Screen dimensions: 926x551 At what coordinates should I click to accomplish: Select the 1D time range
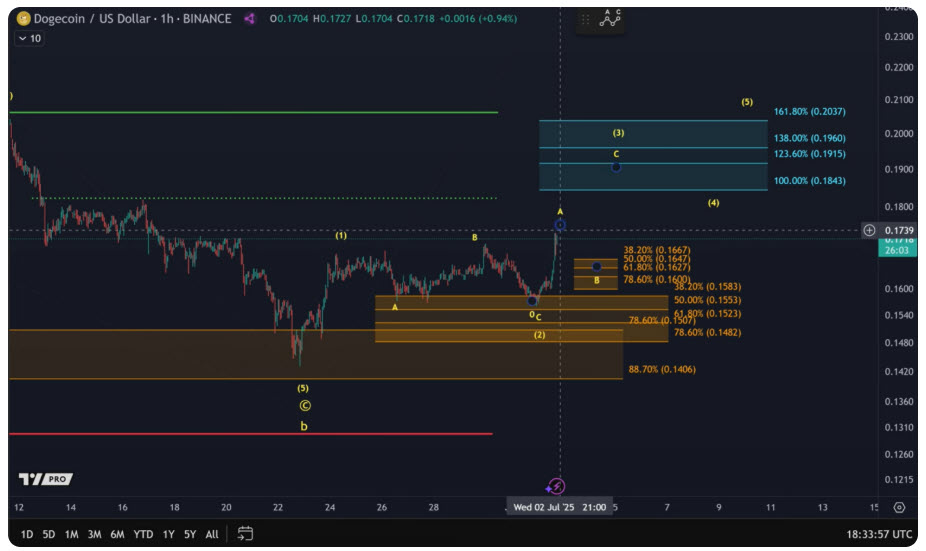(27, 534)
